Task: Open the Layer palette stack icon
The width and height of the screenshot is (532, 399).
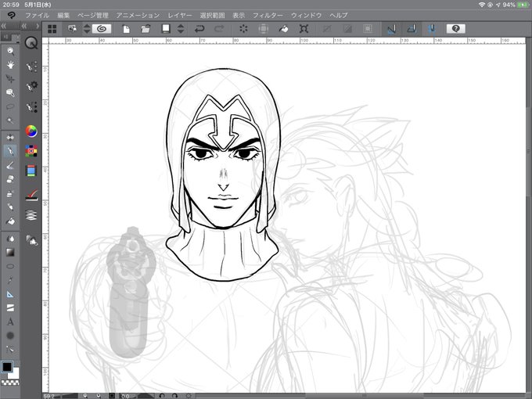Action: click(x=31, y=215)
